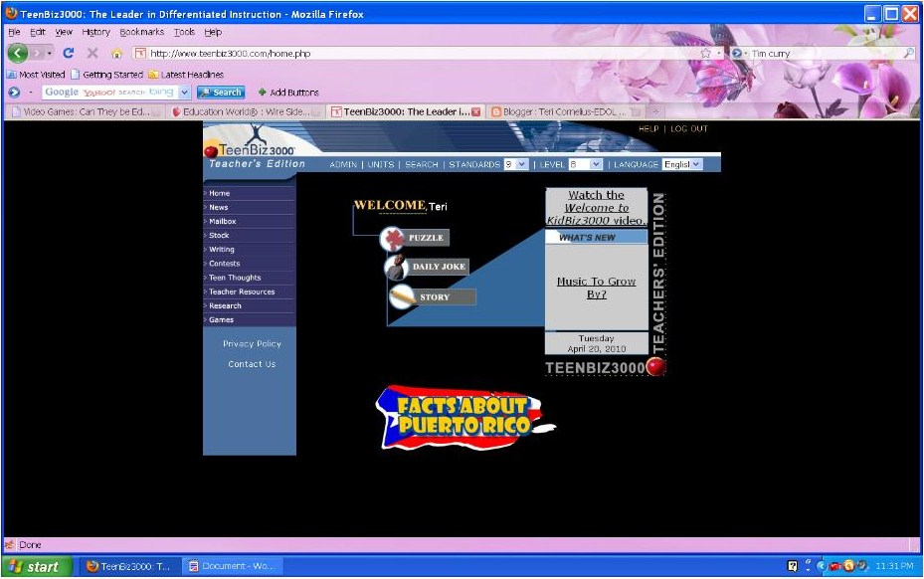This screenshot has width=924, height=579.
Task: Open the Help menu
Action: coord(213,32)
